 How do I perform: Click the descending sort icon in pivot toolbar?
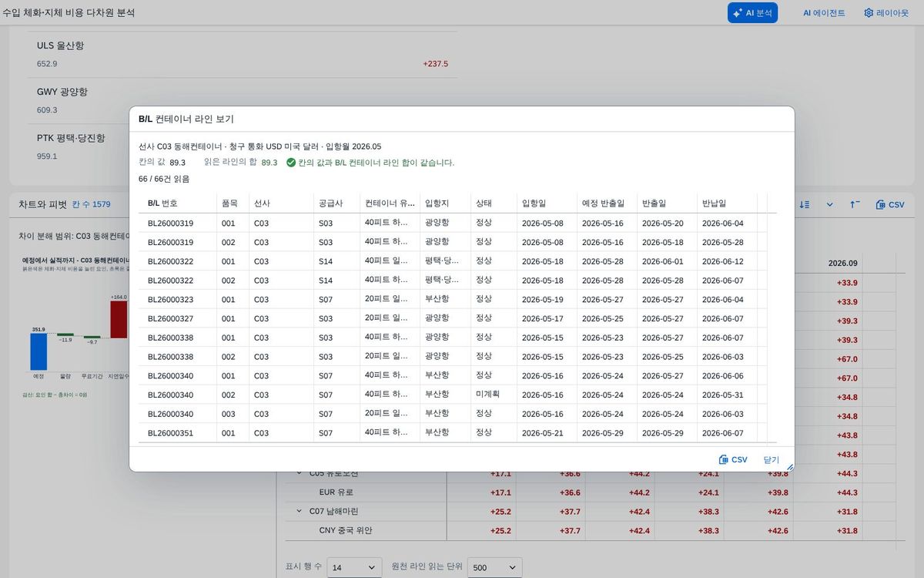click(x=805, y=204)
